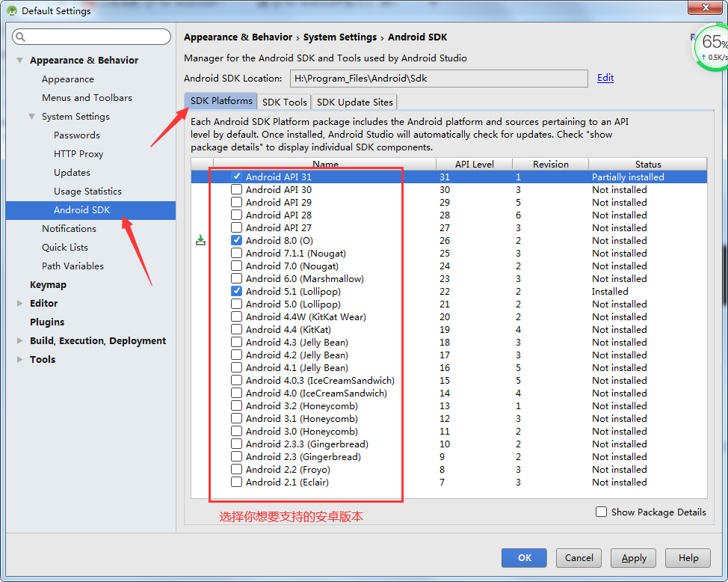This screenshot has width=728, height=582.
Task: Click the Apply button
Action: [x=633, y=558]
